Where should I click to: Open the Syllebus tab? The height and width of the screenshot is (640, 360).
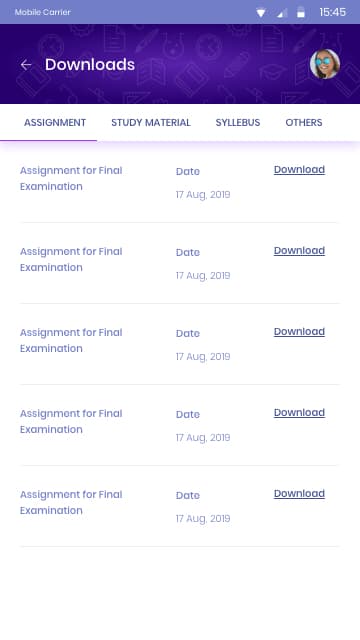point(238,122)
